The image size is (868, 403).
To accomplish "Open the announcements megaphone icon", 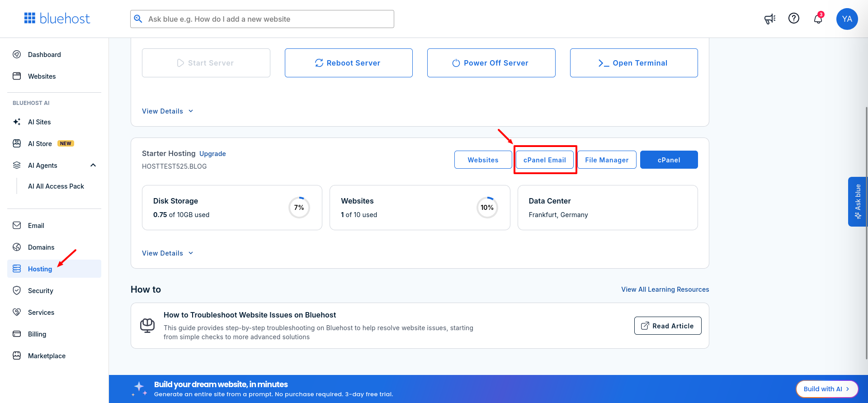I will point(770,19).
